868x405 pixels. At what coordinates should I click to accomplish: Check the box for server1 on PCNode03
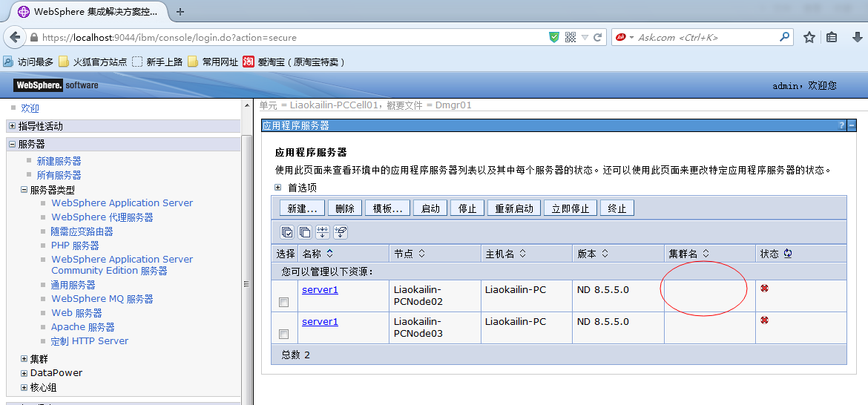(x=284, y=335)
